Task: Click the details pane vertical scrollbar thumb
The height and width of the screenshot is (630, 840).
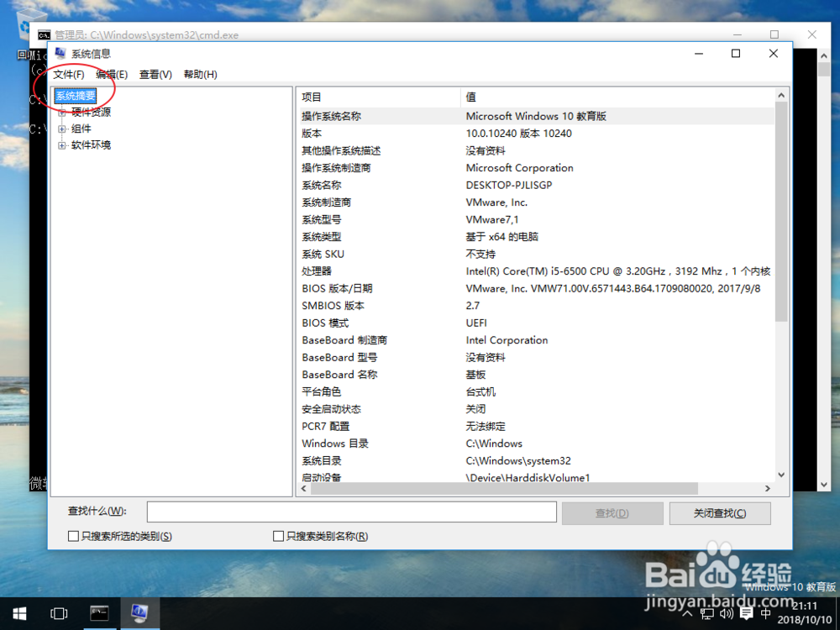Action: (x=781, y=212)
